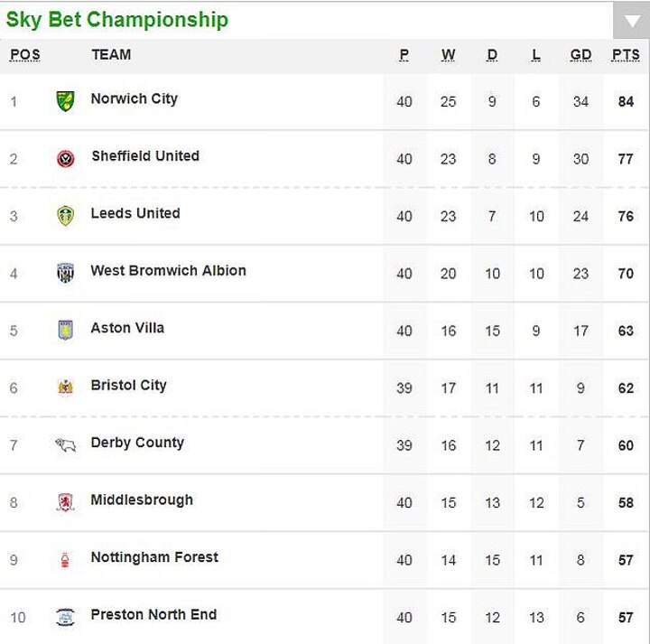Sort table by PTS column header
This screenshot has width=650, height=644.
click(x=625, y=55)
